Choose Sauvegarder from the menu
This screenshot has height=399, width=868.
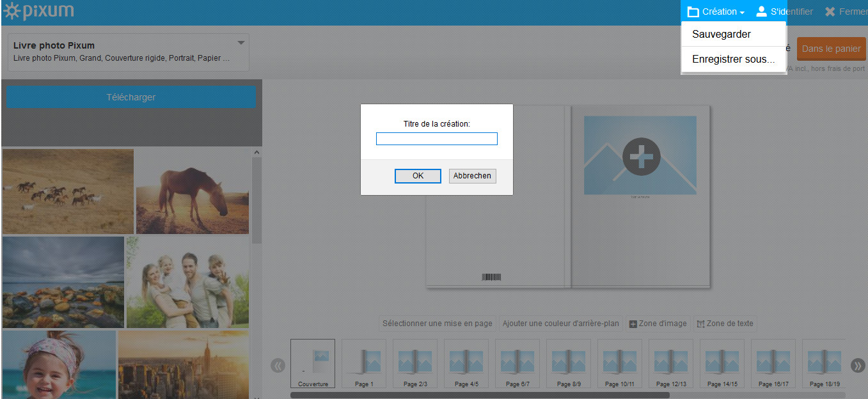[x=721, y=35]
